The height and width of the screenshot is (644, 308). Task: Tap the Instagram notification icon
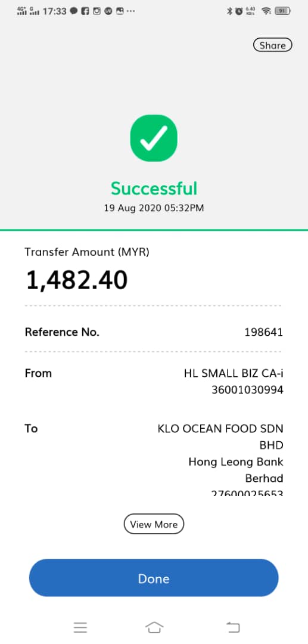click(97, 11)
